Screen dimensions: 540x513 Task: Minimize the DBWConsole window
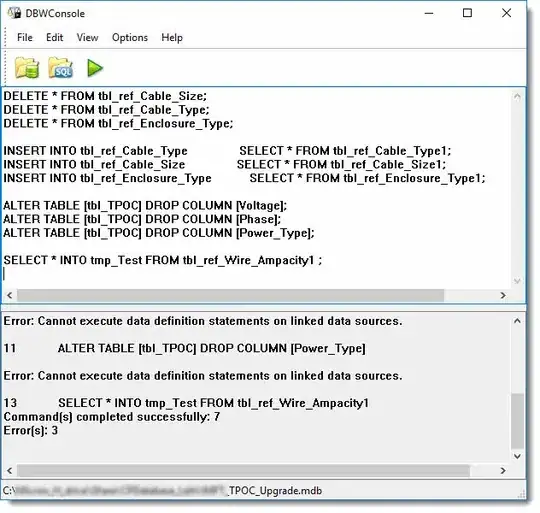pyautogui.click(x=429, y=13)
